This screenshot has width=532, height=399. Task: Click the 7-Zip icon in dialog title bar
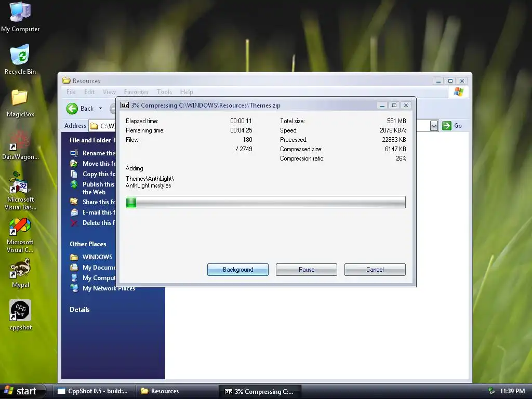(x=125, y=105)
